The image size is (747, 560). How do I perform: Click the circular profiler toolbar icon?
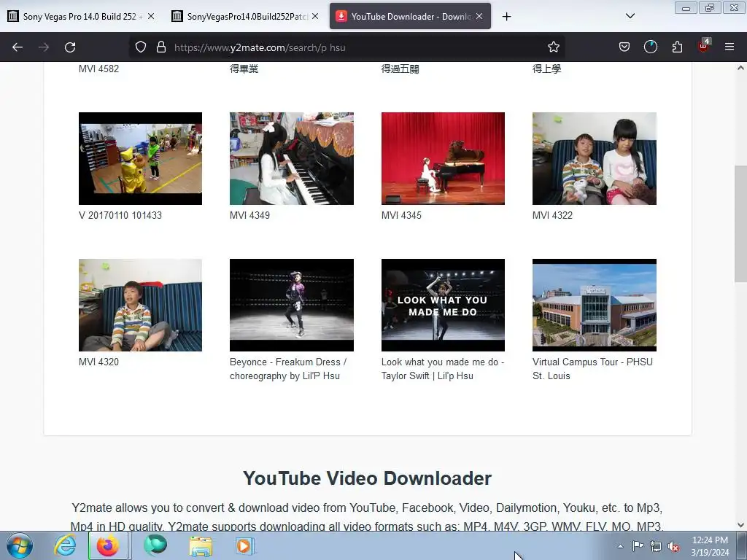(x=650, y=47)
